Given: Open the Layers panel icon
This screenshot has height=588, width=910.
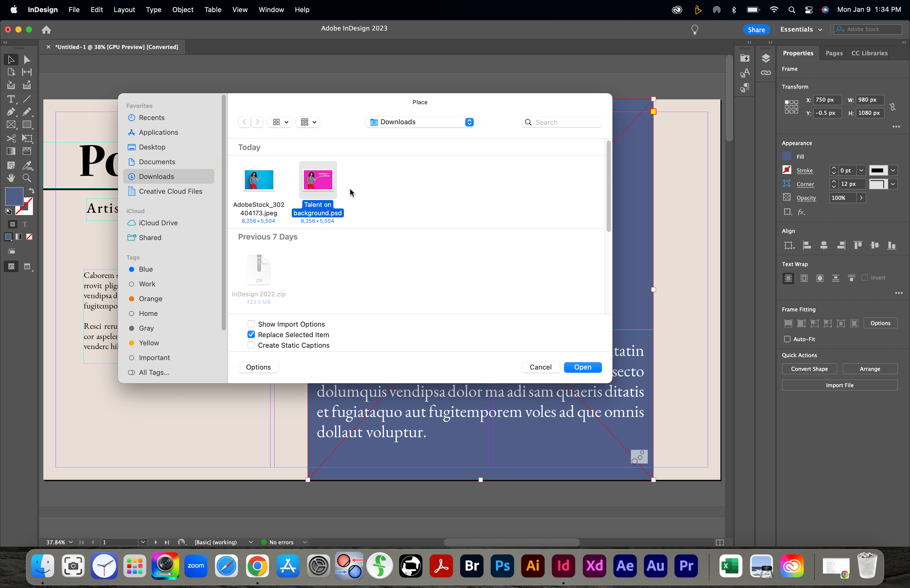Looking at the screenshot, I should coord(766,58).
